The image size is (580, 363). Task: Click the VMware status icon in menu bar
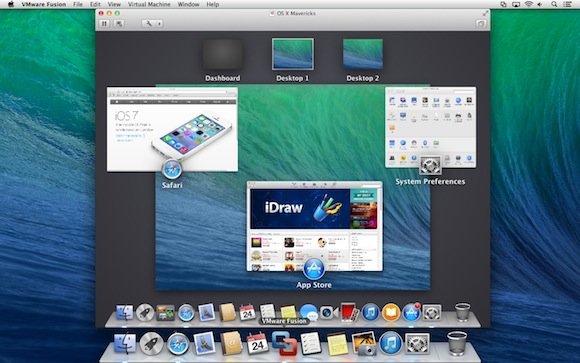click(x=503, y=4)
